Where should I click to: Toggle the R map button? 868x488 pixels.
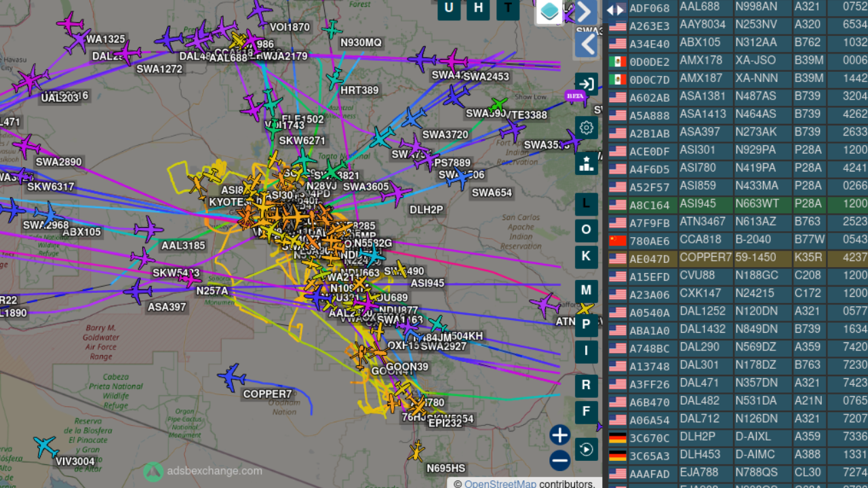pos(587,385)
